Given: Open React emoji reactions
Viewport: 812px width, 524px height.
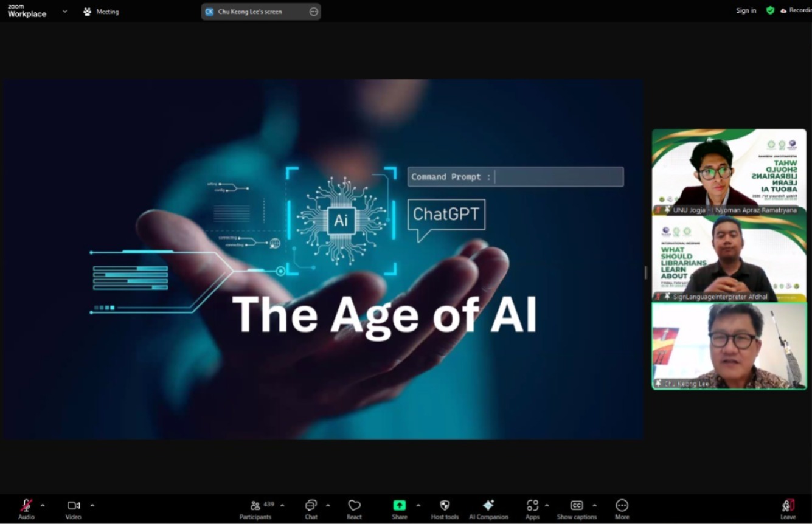Looking at the screenshot, I should coord(354,509).
